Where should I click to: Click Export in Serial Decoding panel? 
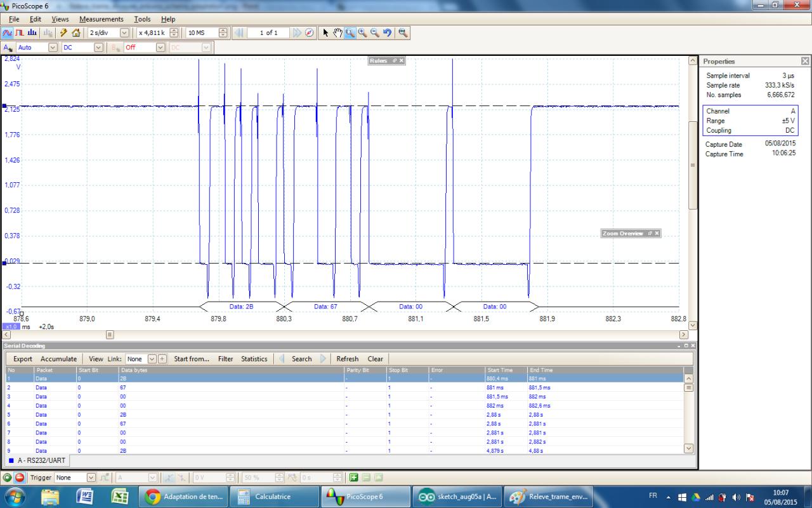(x=23, y=359)
